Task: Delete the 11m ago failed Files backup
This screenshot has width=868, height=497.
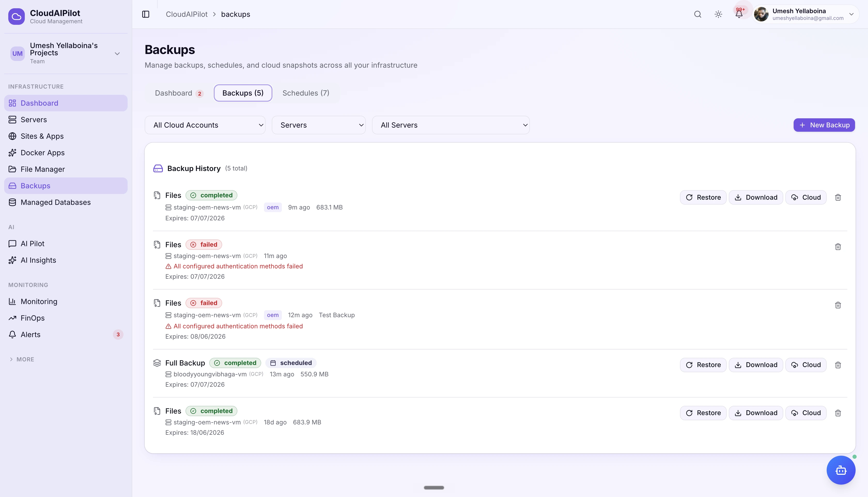Action: 838,247
